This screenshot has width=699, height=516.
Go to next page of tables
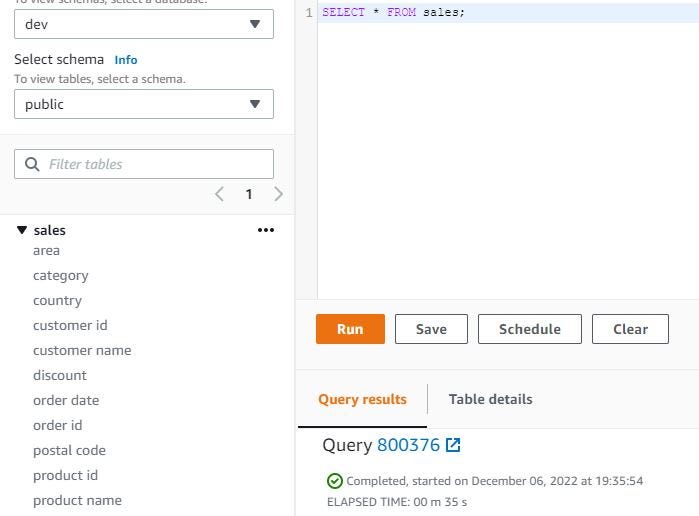pyautogui.click(x=279, y=194)
